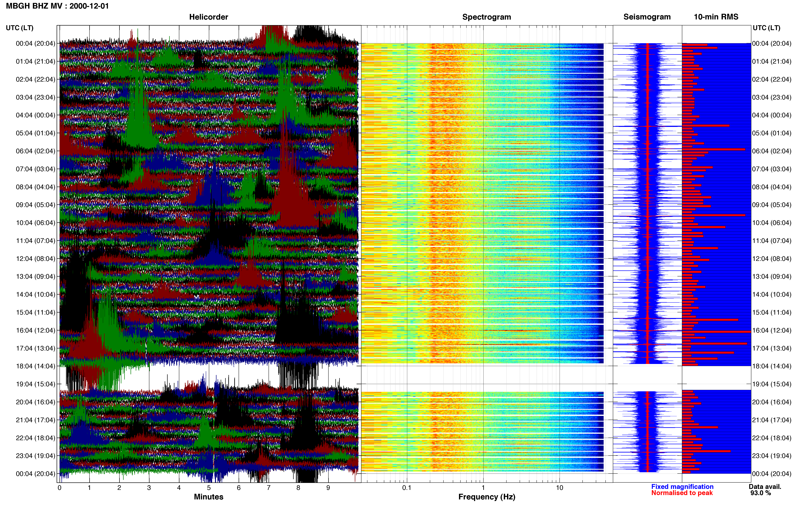Click left time label '05:04 (01:04)'

coord(35,133)
